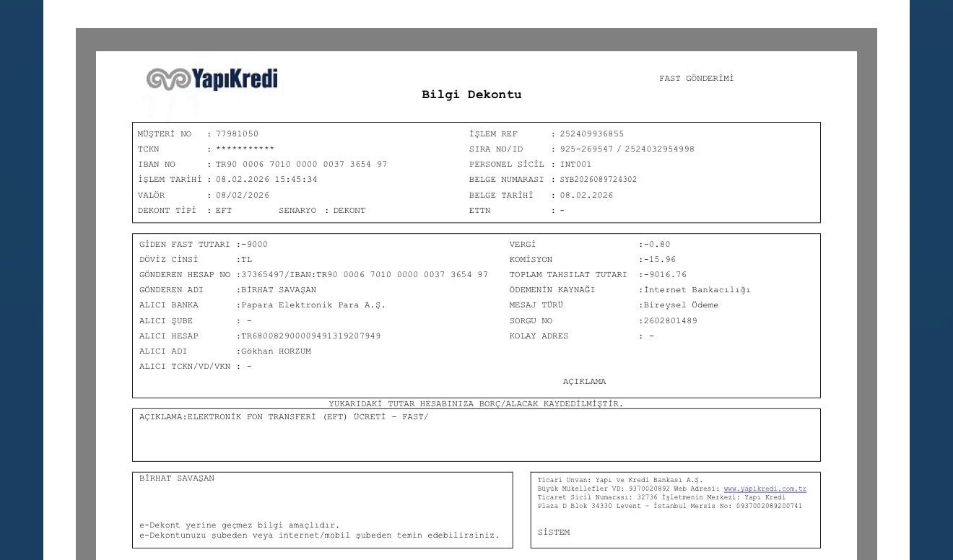Select the İŞLEM REF number 252409936855
The width and height of the screenshot is (953, 560).
[x=592, y=134]
